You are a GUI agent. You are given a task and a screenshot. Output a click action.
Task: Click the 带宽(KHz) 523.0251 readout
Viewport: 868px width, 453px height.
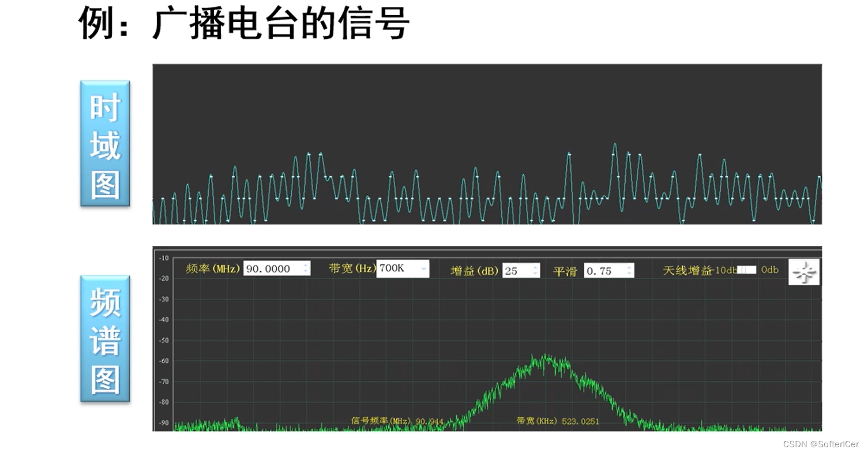pyautogui.click(x=558, y=421)
